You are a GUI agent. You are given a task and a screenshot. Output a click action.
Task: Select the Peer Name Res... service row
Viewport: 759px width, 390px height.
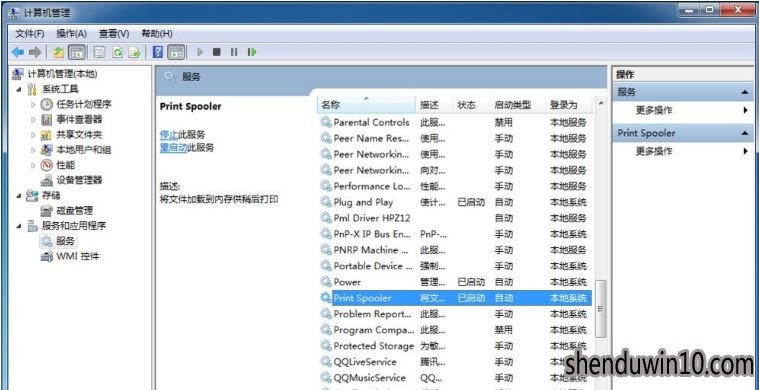(456, 138)
